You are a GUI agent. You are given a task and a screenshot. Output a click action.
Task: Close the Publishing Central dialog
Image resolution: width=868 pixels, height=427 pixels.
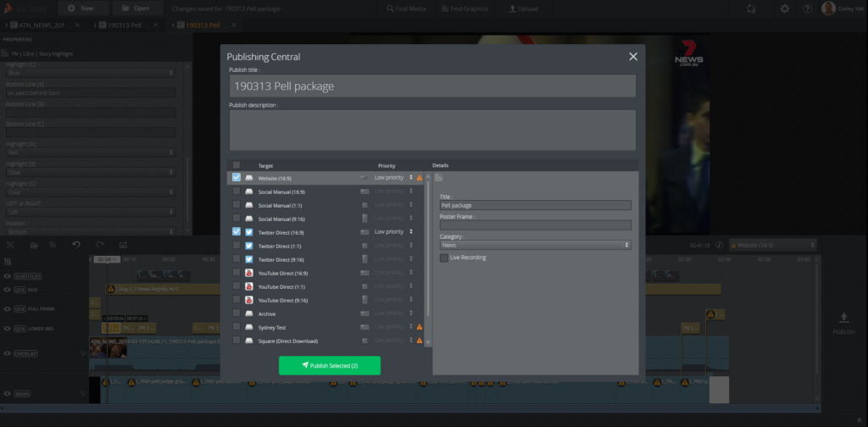pos(632,57)
